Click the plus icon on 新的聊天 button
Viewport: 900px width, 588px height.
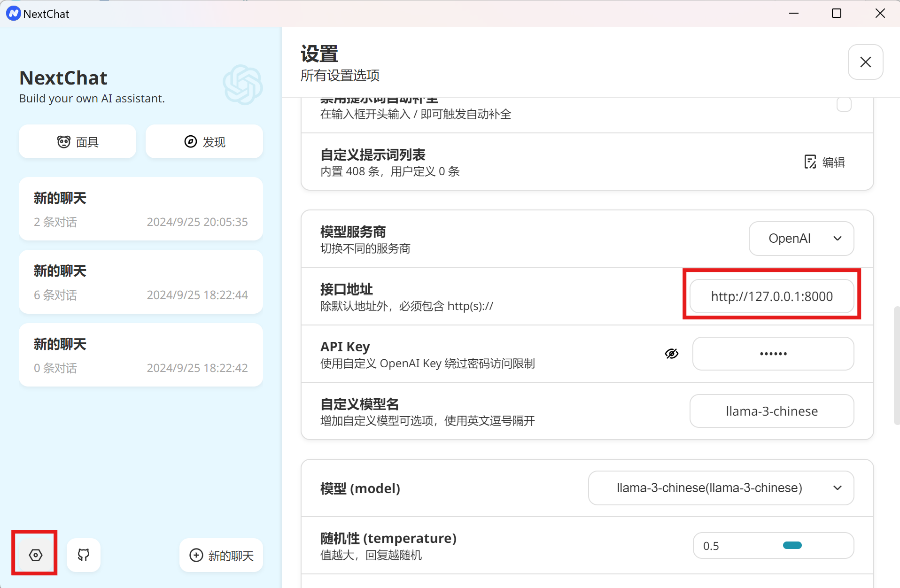coord(196,555)
